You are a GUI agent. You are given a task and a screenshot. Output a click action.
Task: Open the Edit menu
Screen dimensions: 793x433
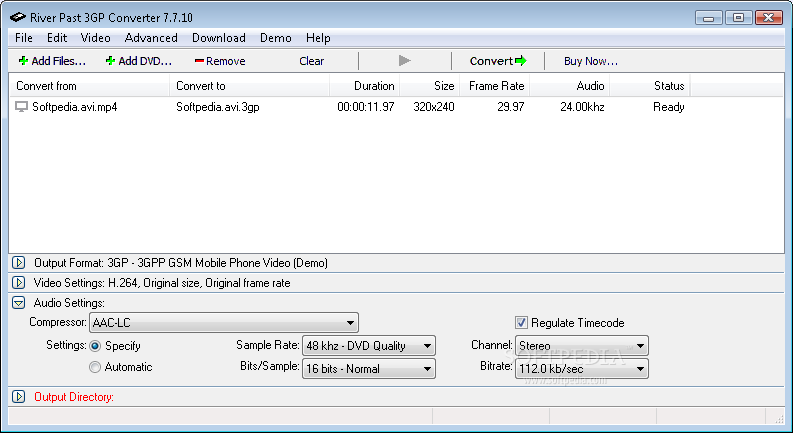point(57,38)
